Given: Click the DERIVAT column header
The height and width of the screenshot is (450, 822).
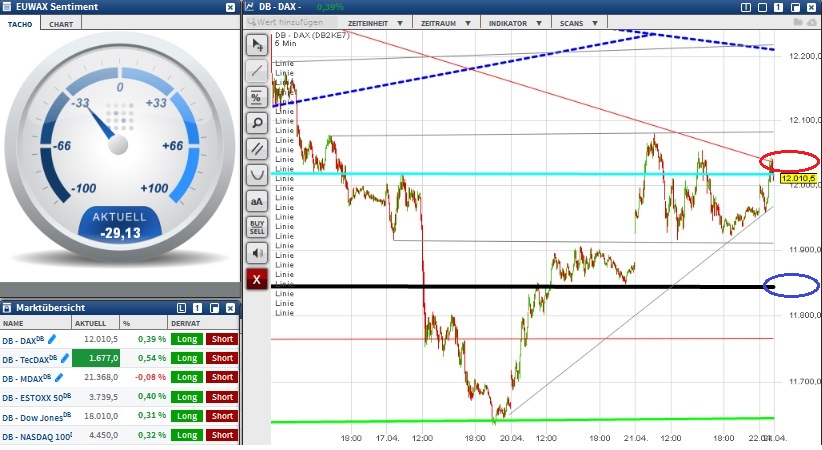Looking at the screenshot, I should click(203, 323).
